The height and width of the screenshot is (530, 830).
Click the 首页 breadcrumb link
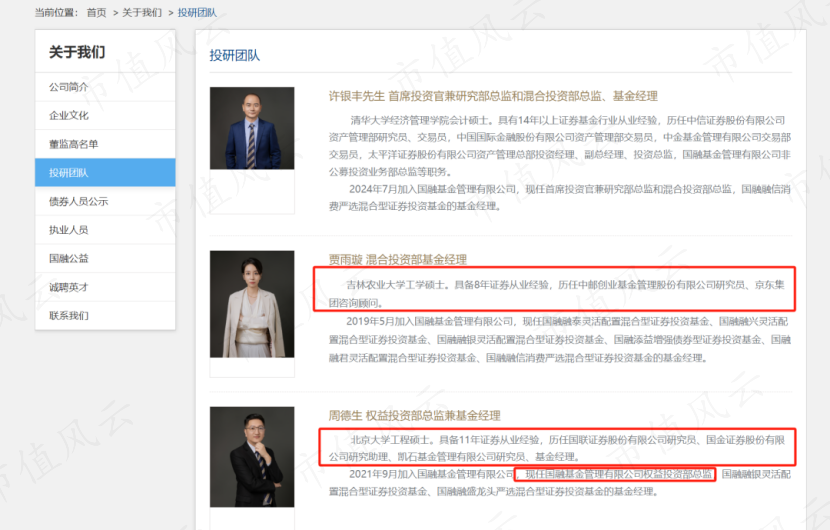click(x=96, y=12)
